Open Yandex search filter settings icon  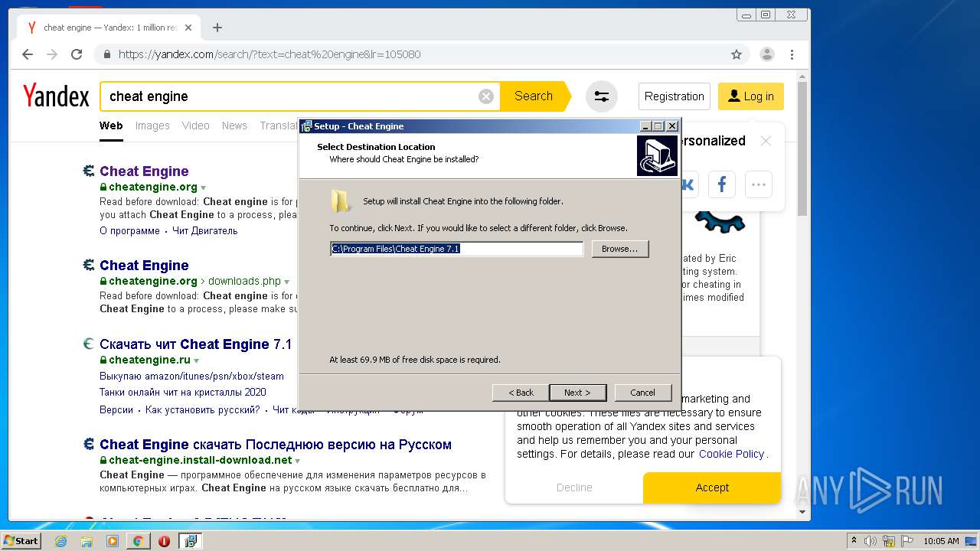click(602, 96)
